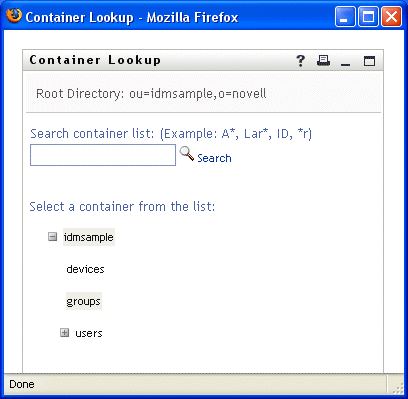Image resolution: width=408 pixels, height=399 pixels.
Task: Select the users container
Action: [89, 333]
